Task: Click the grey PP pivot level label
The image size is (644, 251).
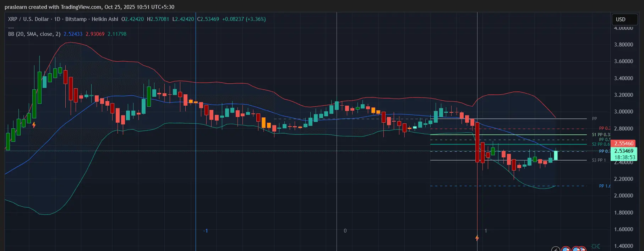Action: (594, 119)
